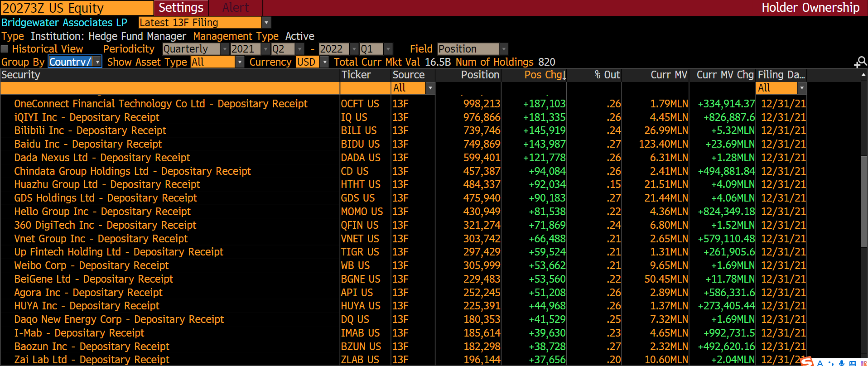Enable the Historical View checkbox
Image resolution: width=868 pixels, height=366 pixels.
coord(5,49)
